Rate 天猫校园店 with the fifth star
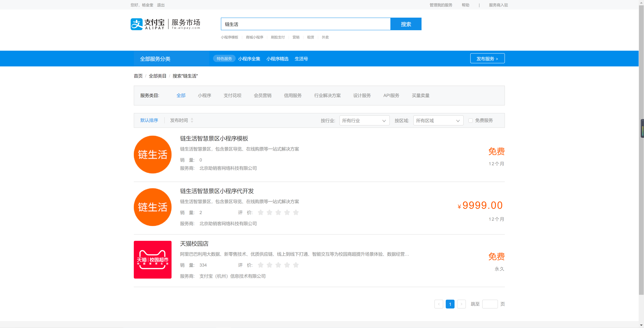 click(x=296, y=265)
